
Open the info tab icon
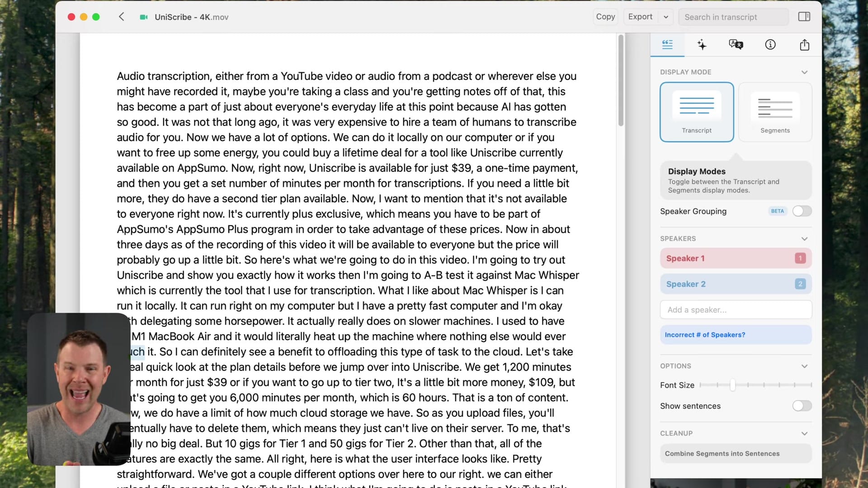pyautogui.click(x=770, y=44)
